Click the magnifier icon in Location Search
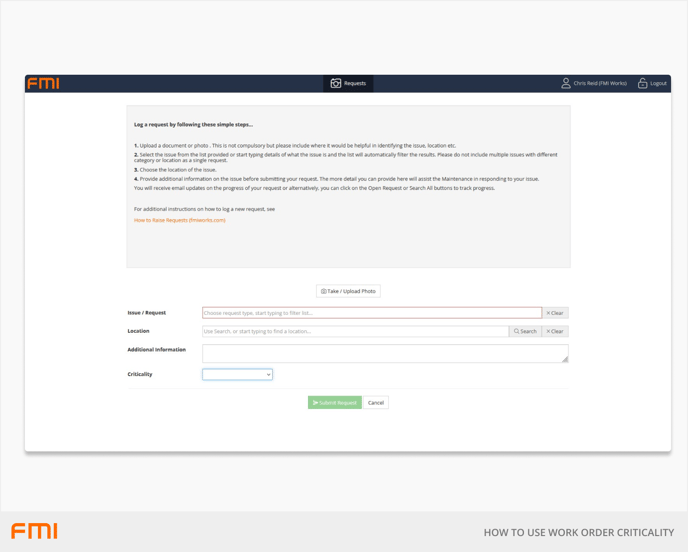Viewport: 688px width, 552px height. (517, 331)
